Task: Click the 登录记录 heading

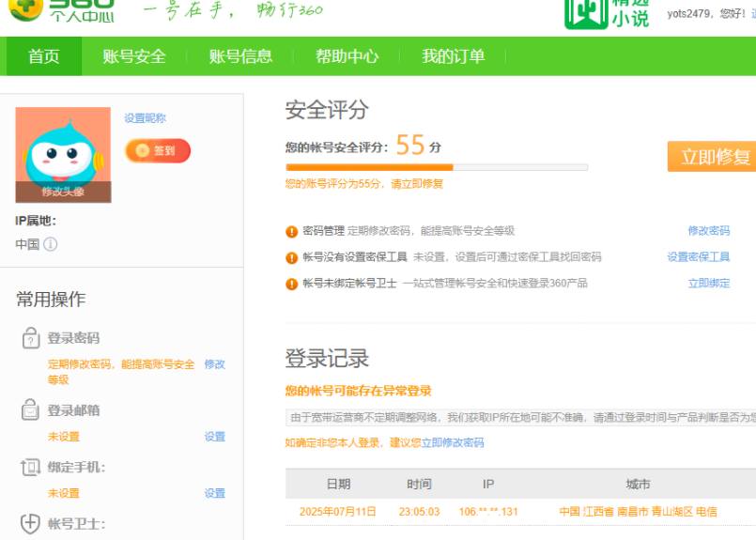Action: 327,358
